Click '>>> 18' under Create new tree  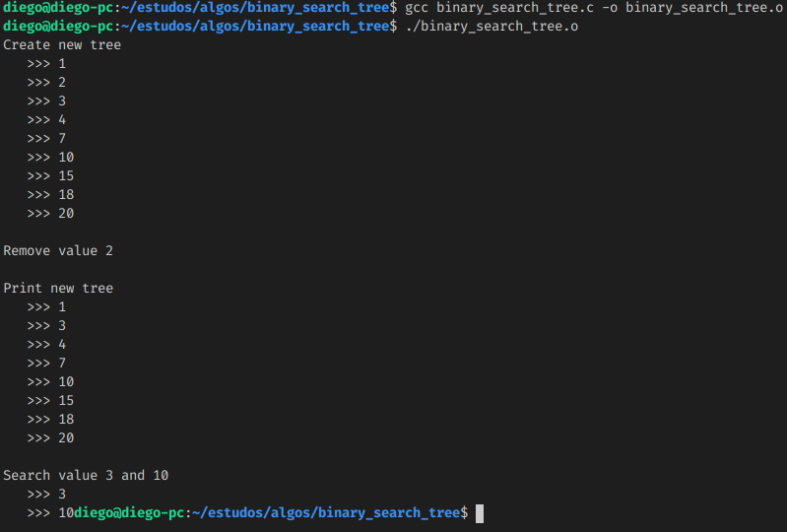click(x=50, y=195)
